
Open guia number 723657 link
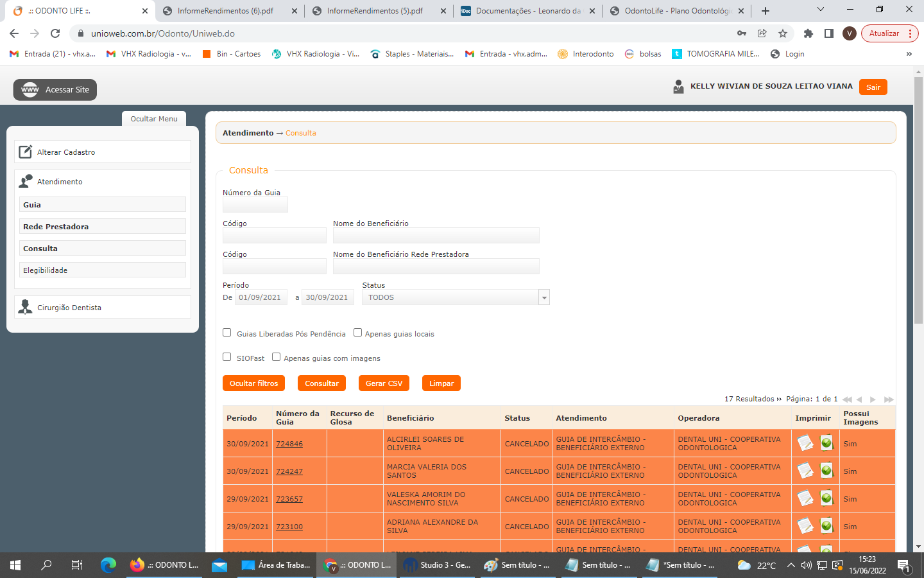pyautogui.click(x=289, y=499)
